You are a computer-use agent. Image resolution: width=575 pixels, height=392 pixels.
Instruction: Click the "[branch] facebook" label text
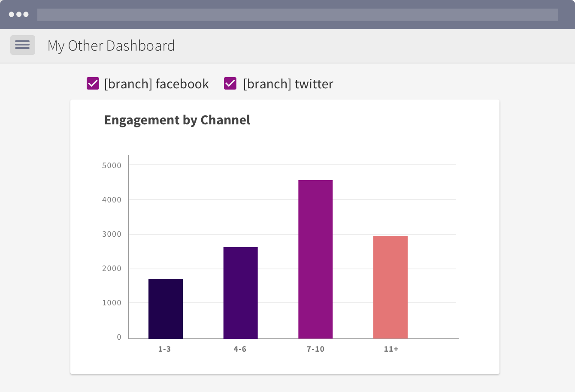tap(156, 84)
